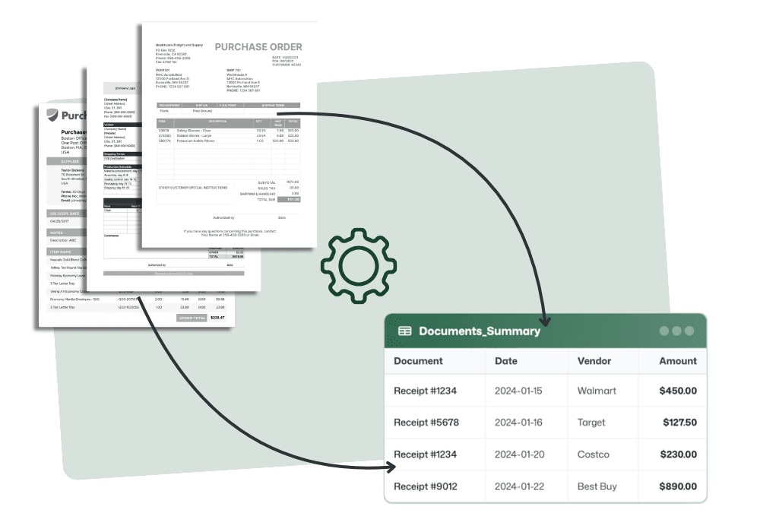The width and height of the screenshot is (760, 532).
Task: Click the $127.50 amount cell
Action: (679, 423)
